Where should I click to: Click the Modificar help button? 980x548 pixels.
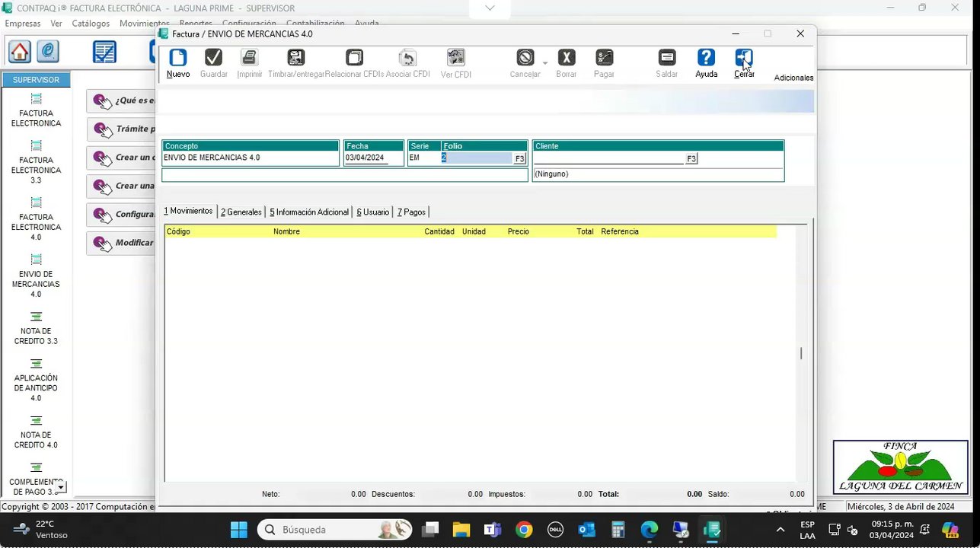(122, 242)
